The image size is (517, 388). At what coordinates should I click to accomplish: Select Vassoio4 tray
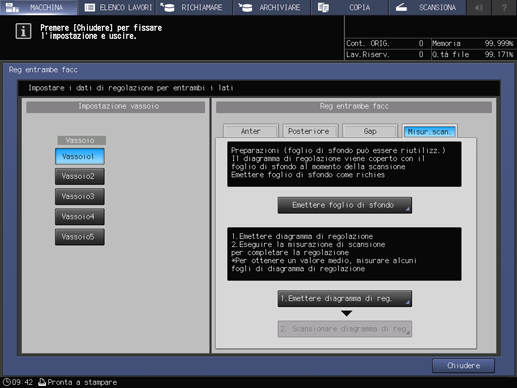[x=80, y=217]
